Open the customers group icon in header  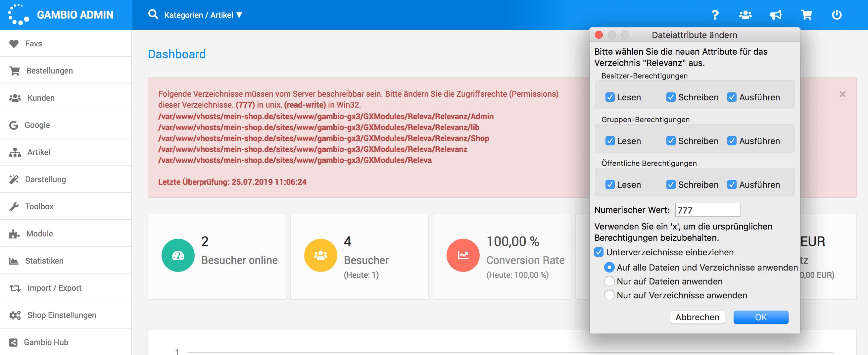746,15
